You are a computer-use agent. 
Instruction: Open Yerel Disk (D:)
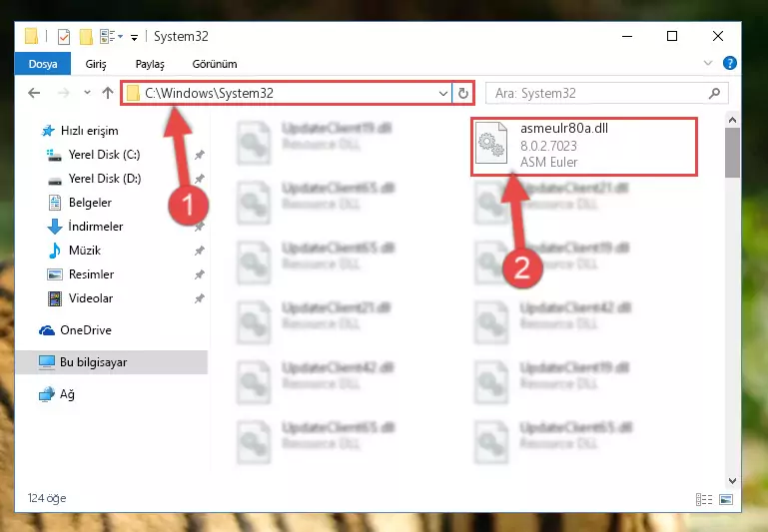105,179
